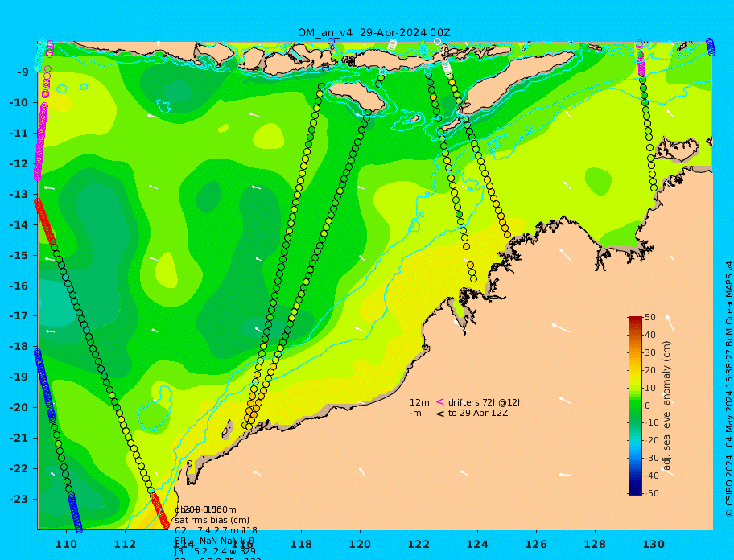This screenshot has height=560, width=734.
Task: Click longitude axis label 122
Action: point(419,545)
